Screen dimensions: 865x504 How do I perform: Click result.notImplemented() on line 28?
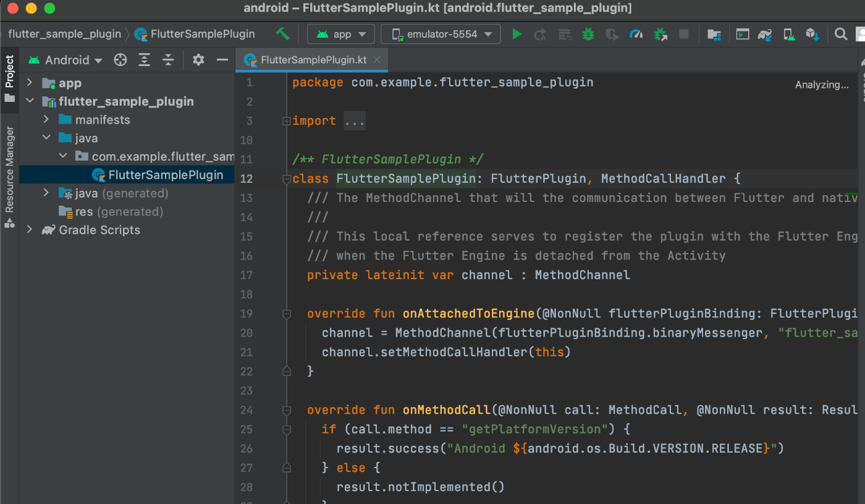[x=420, y=487]
